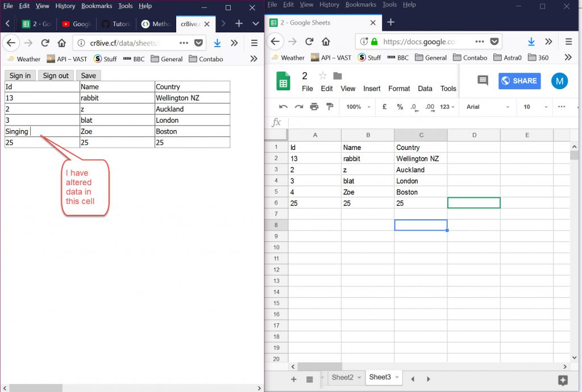Add a new sheet with plus icon
This screenshot has width=582, height=392.
pyautogui.click(x=294, y=379)
